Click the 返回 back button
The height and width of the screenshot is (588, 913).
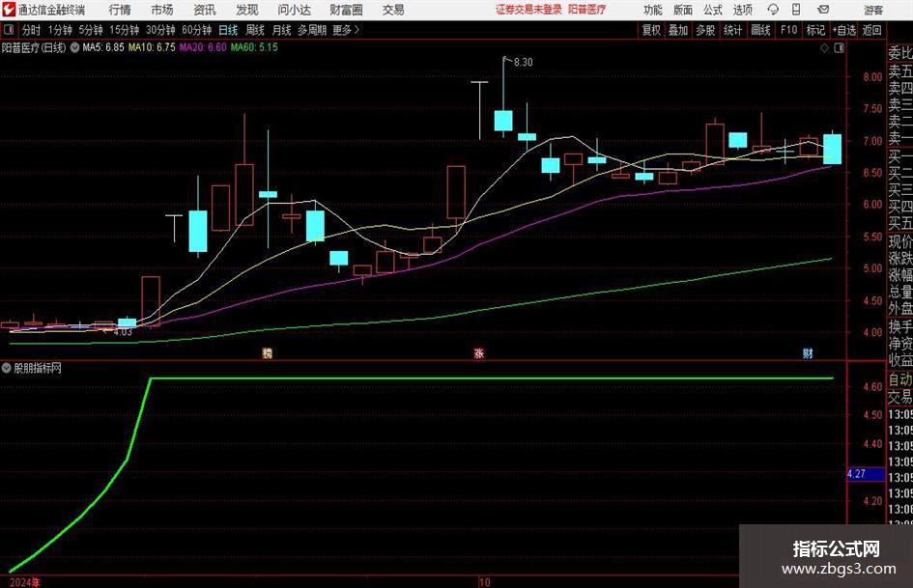pos(871,30)
